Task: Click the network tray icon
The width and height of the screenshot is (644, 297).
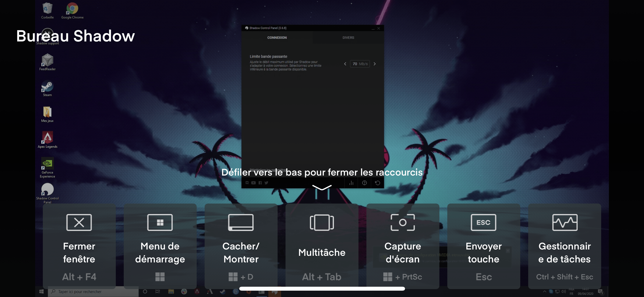Action: click(x=557, y=291)
